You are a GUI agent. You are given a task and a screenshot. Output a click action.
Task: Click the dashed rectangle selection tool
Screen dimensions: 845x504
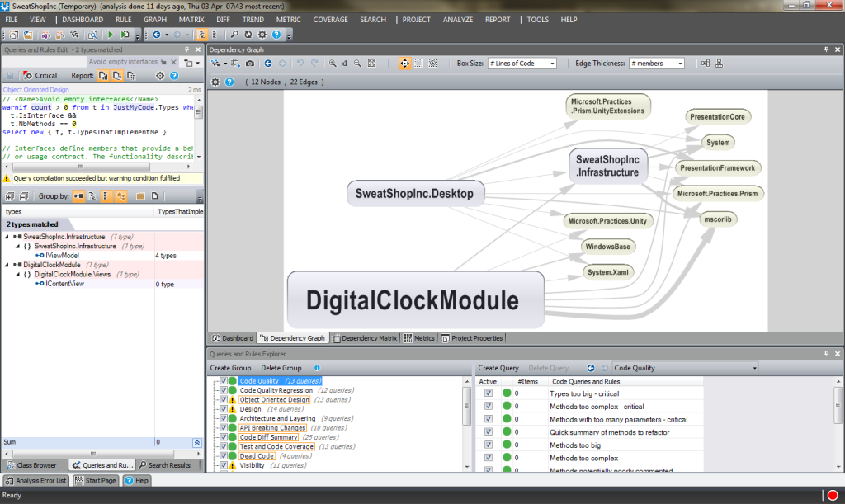pyautogui.click(x=418, y=63)
